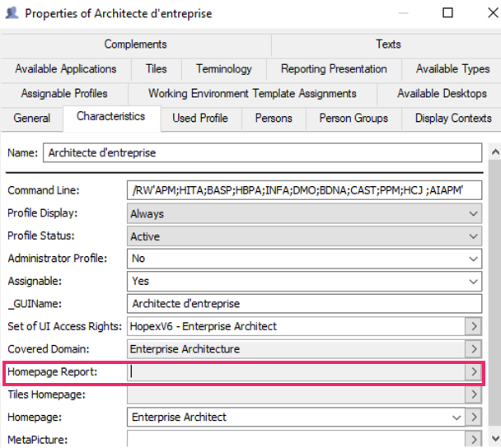This screenshot has width=501, height=448.
Task: Open the Homepage Report arrow button
Action: [x=474, y=371]
